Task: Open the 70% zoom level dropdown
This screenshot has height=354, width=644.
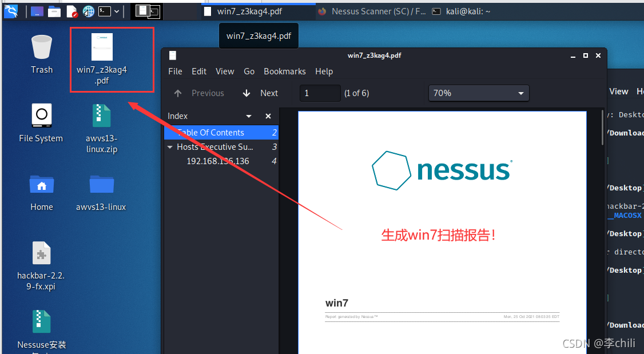Action: tap(479, 93)
